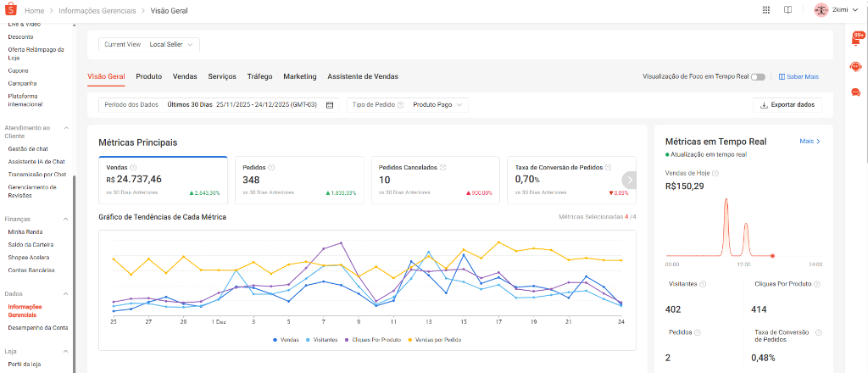Collapse the Finanças sidebar section
The width and height of the screenshot is (868, 373).
click(64, 219)
